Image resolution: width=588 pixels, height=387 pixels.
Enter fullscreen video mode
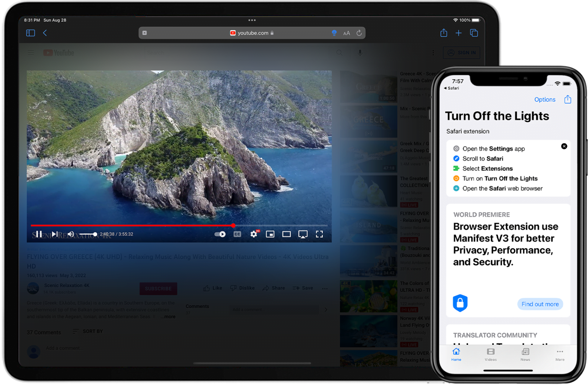[319, 234]
